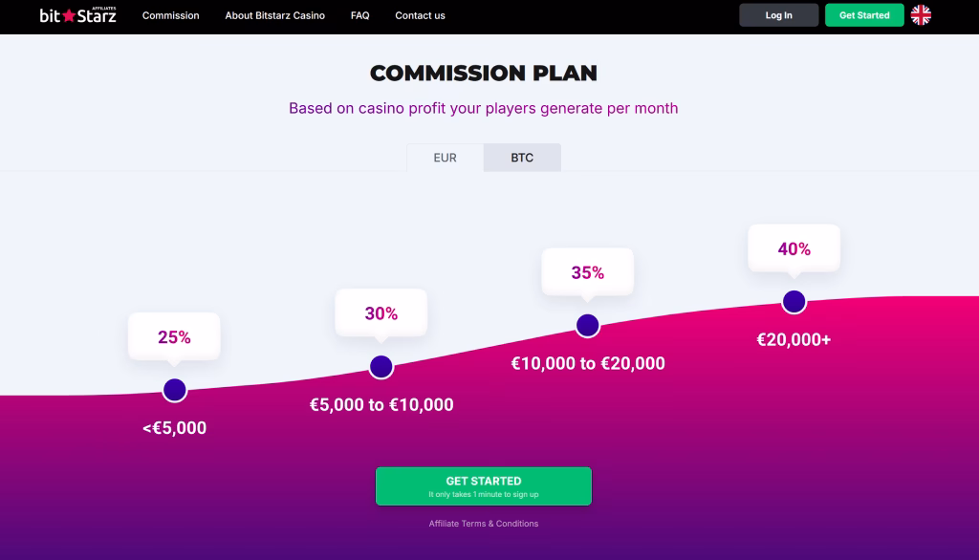Select the 30% commission tier marker
Image resolution: width=979 pixels, height=560 pixels.
tap(382, 364)
